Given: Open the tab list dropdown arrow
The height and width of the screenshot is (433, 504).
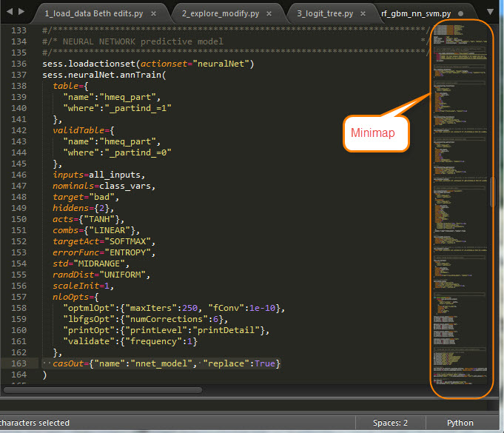Looking at the screenshot, I should [x=490, y=13].
